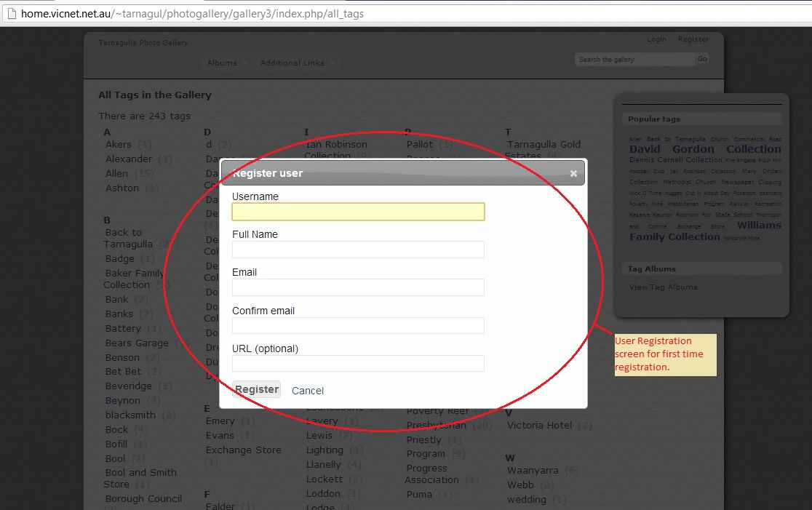
Task: Click the Go search button
Action: (702, 59)
